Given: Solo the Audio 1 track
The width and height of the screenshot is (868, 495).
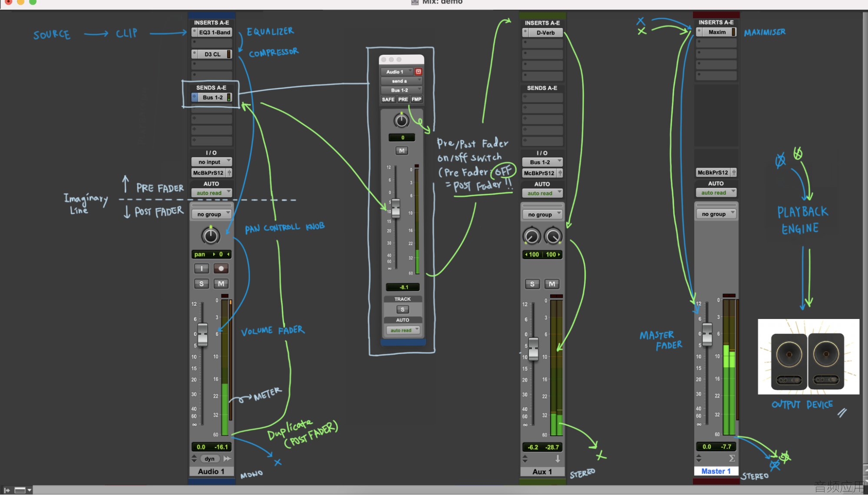Looking at the screenshot, I should click(x=201, y=284).
